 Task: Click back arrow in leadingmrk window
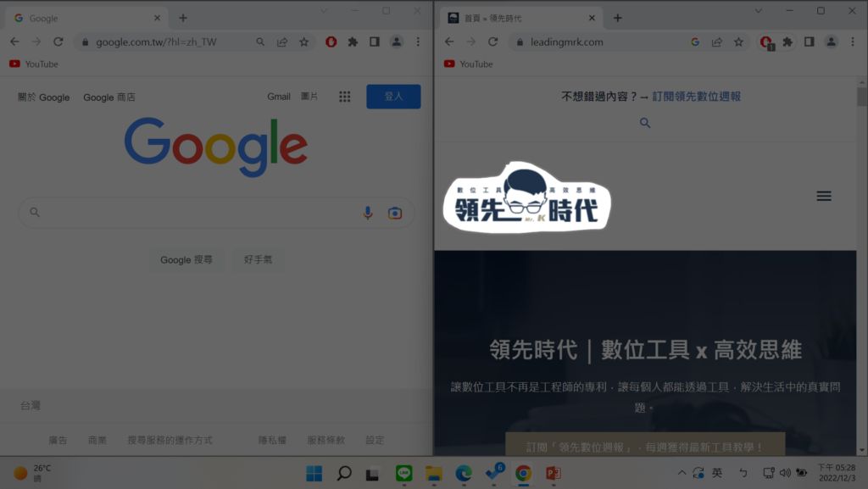(x=449, y=42)
